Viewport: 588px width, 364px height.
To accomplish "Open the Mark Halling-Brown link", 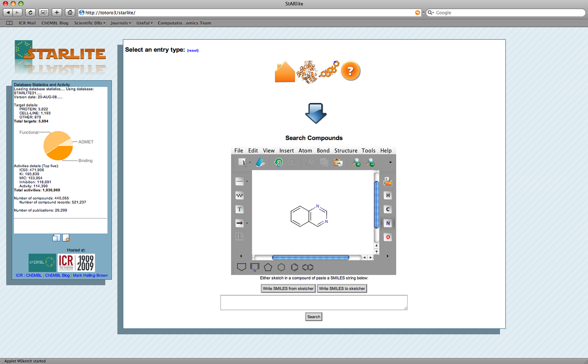I will click(x=90, y=275).
